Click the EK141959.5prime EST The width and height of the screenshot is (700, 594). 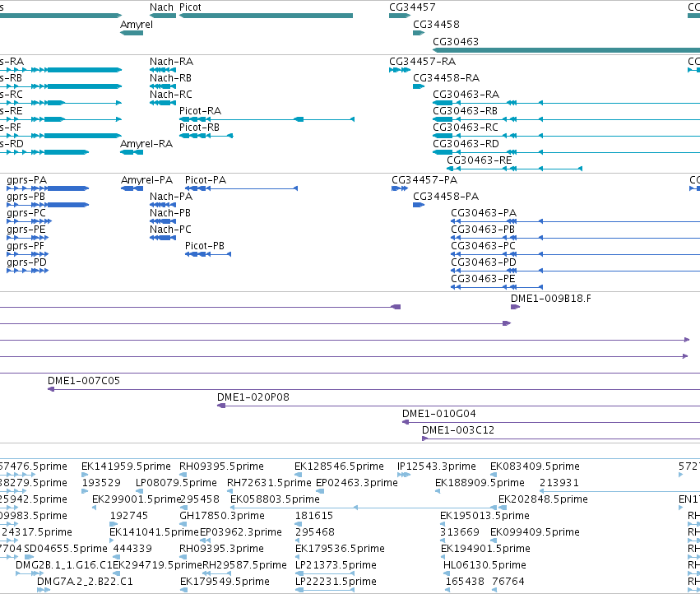(85, 475)
